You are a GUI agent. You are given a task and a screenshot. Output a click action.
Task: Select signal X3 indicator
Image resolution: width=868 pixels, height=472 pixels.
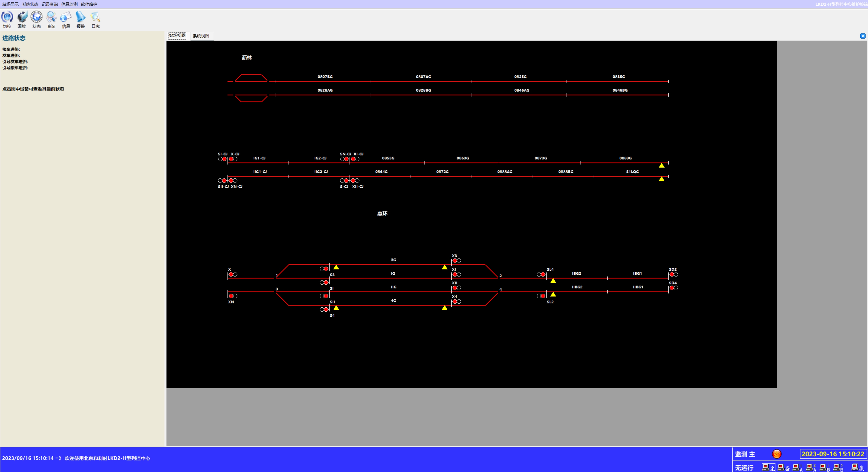pyautogui.click(x=457, y=261)
